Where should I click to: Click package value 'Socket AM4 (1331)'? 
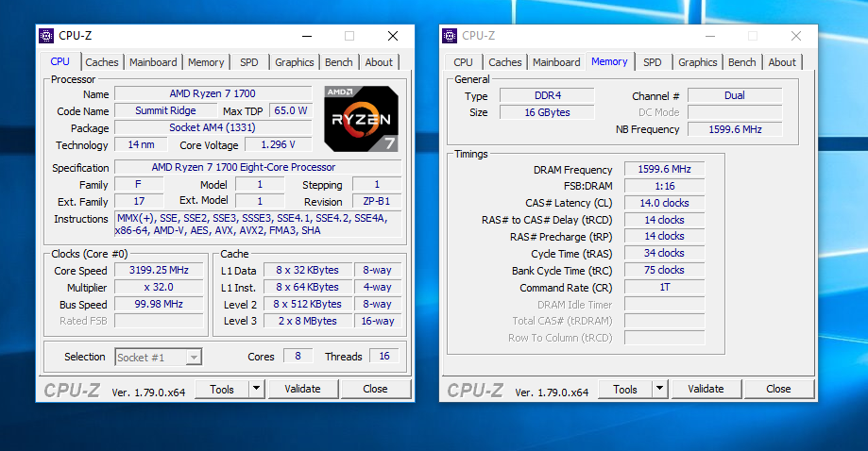[213, 127]
